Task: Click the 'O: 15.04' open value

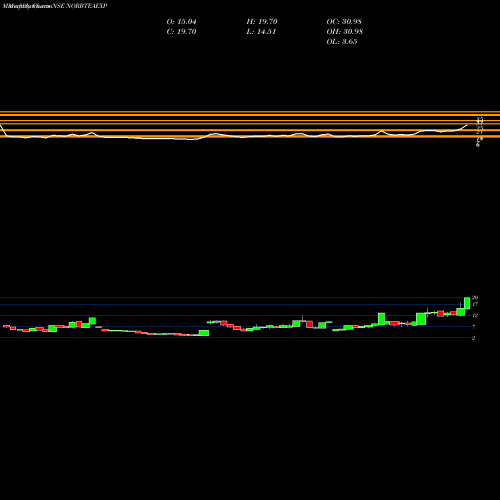Action: [181, 22]
